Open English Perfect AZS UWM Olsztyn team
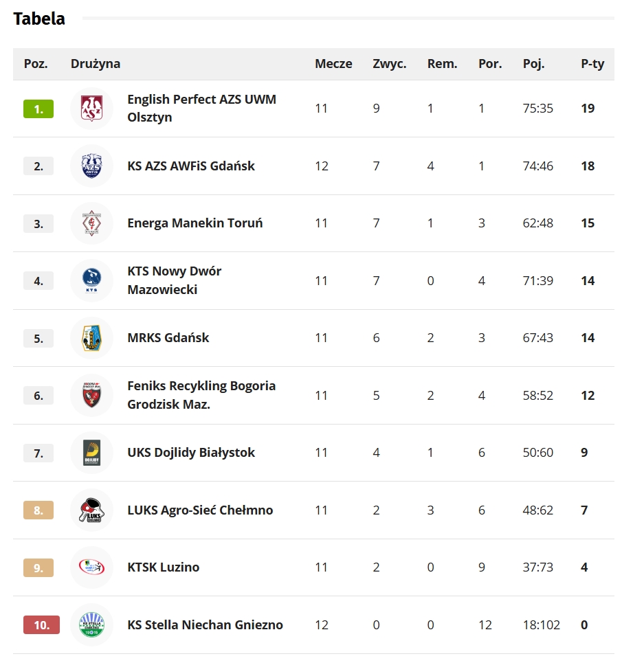This screenshot has width=644, height=665. coord(201,109)
